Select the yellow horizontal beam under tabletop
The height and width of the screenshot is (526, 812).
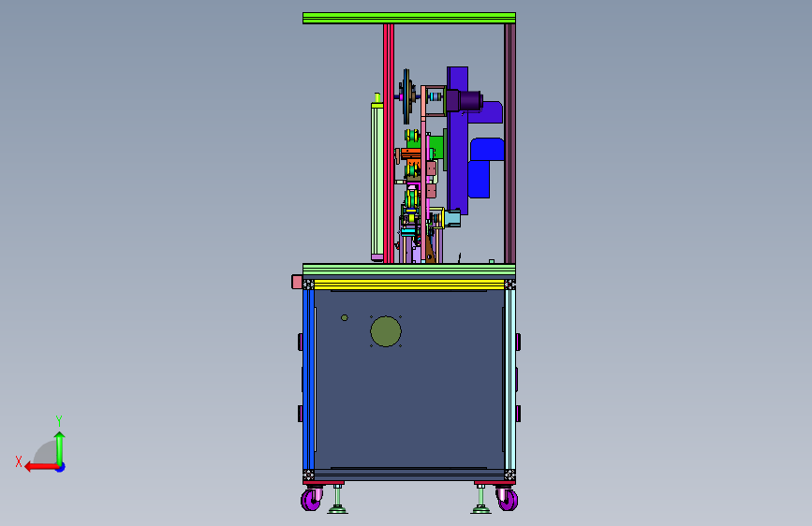409,285
